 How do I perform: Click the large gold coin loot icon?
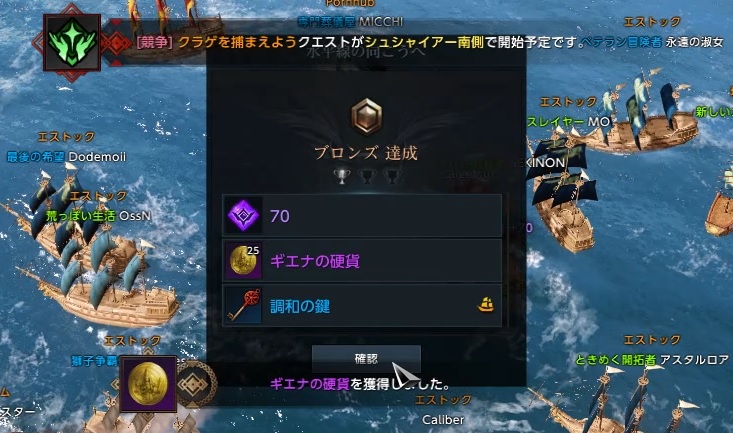pos(148,384)
